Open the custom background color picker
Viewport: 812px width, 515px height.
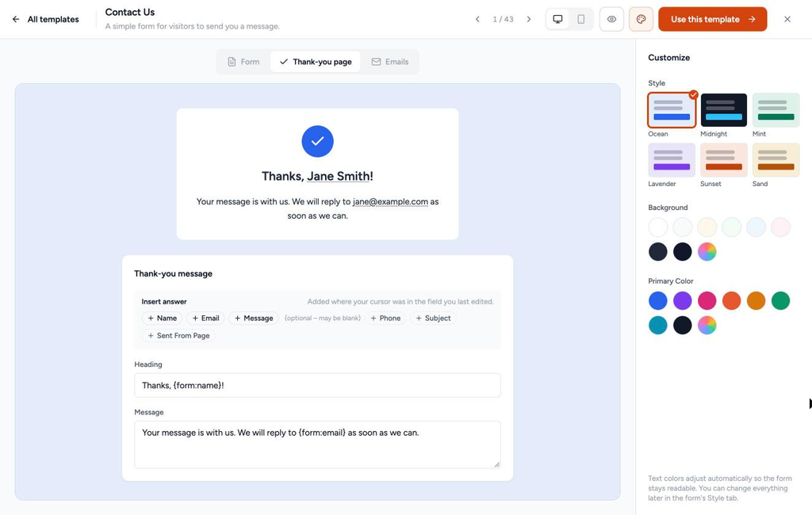click(707, 252)
